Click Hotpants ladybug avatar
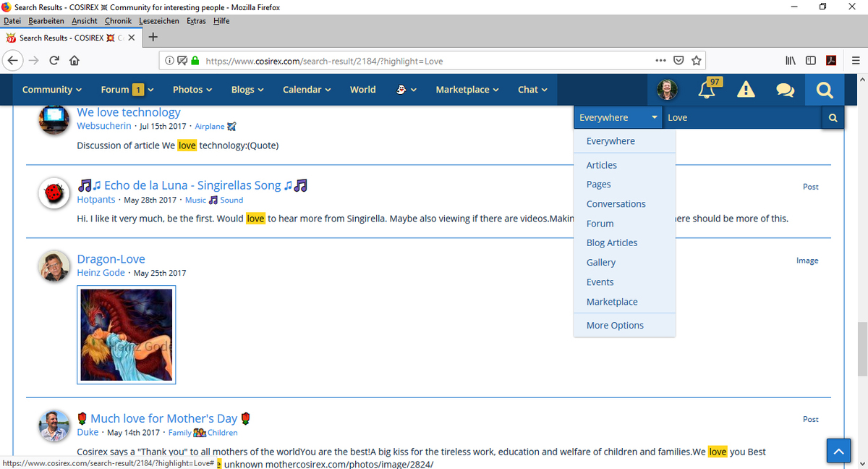 pos(53,193)
